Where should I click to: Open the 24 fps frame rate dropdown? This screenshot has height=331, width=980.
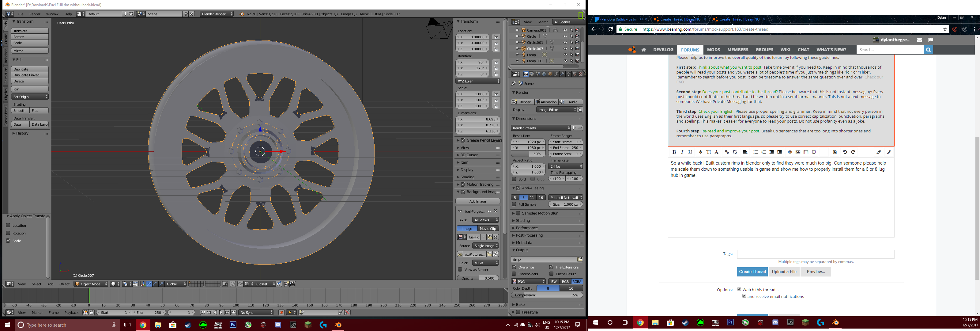point(566,166)
